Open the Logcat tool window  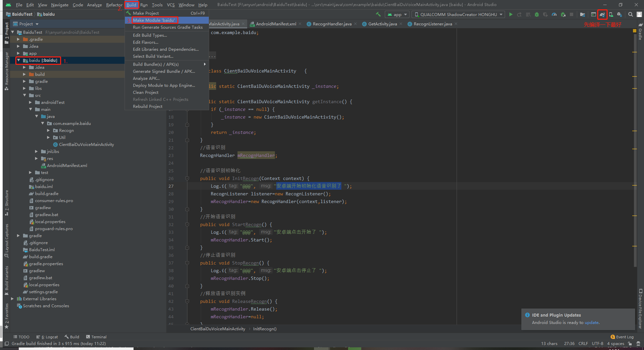pos(47,337)
